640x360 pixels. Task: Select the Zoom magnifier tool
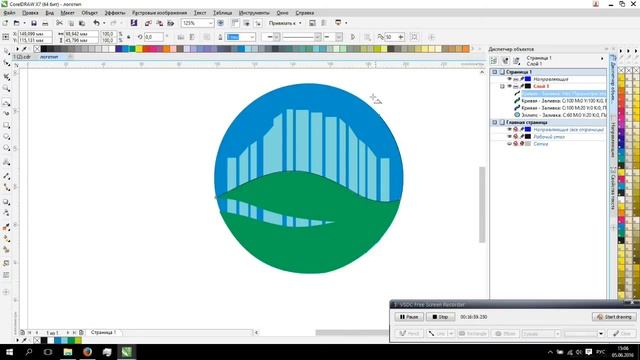point(6,88)
